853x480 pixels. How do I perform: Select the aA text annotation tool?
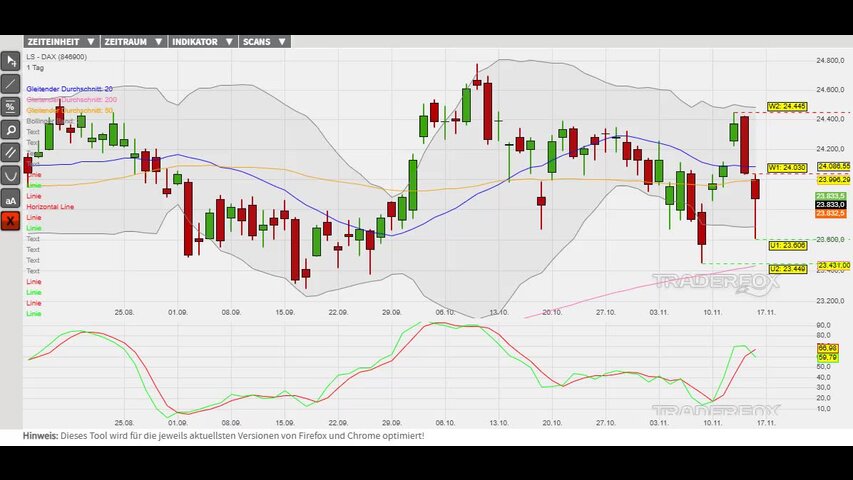(11, 198)
